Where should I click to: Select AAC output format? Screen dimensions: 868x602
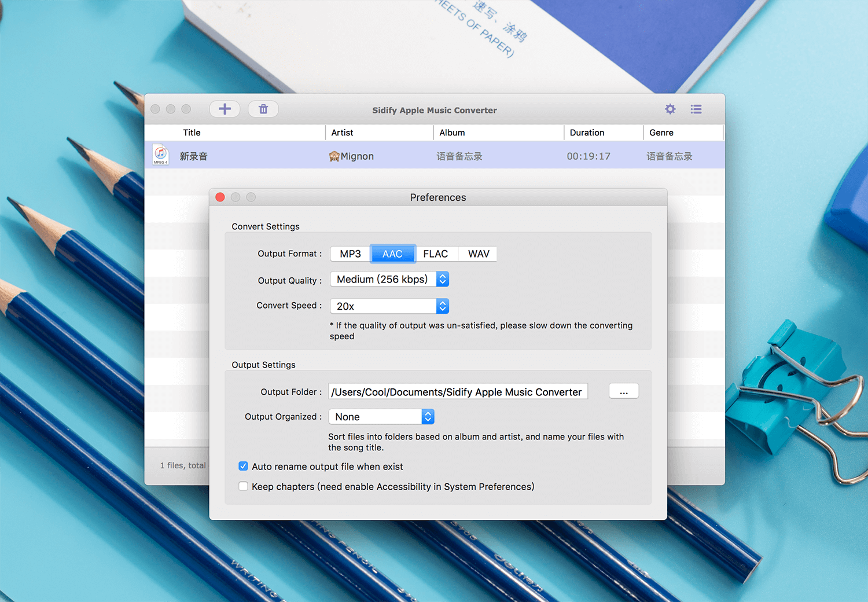pyautogui.click(x=392, y=254)
